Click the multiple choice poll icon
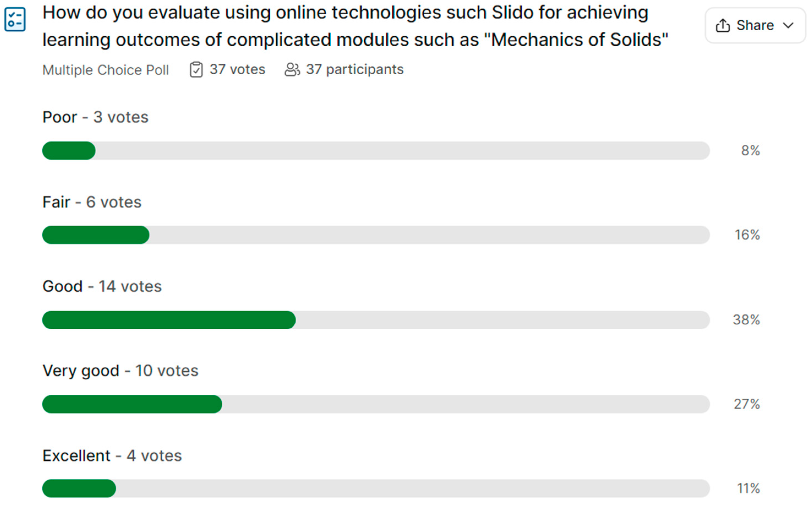This screenshot has width=812, height=507. (x=15, y=20)
